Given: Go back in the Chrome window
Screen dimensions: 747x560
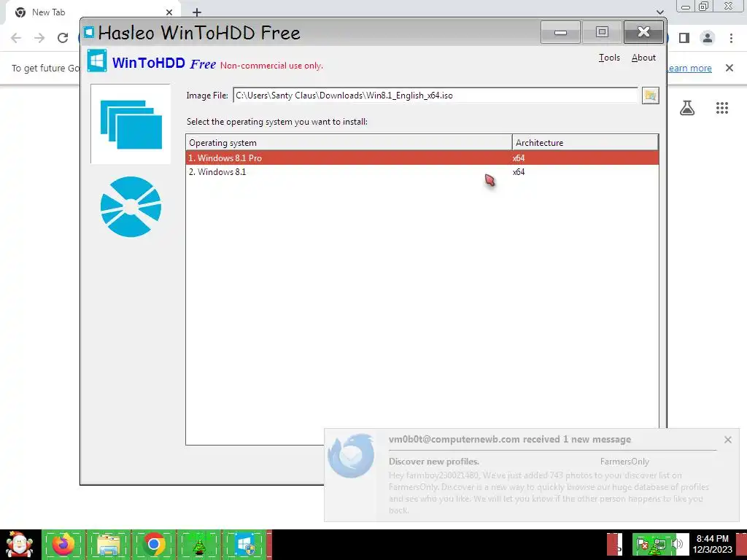Looking at the screenshot, I should coord(16,38).
